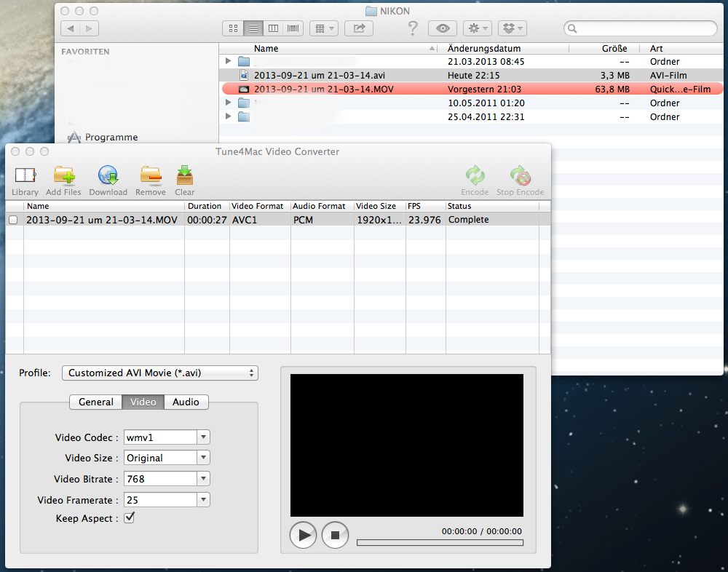This screenshot has height=572, width=728.
Task: Toggle the Keep Aspect checkbox
Action: [130, 517]
